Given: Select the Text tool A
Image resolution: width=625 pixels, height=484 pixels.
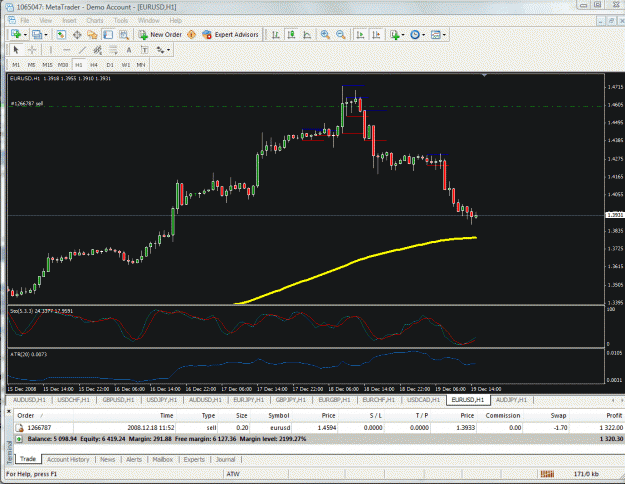Looking at the screenshot, I should [x=129, y=50].
